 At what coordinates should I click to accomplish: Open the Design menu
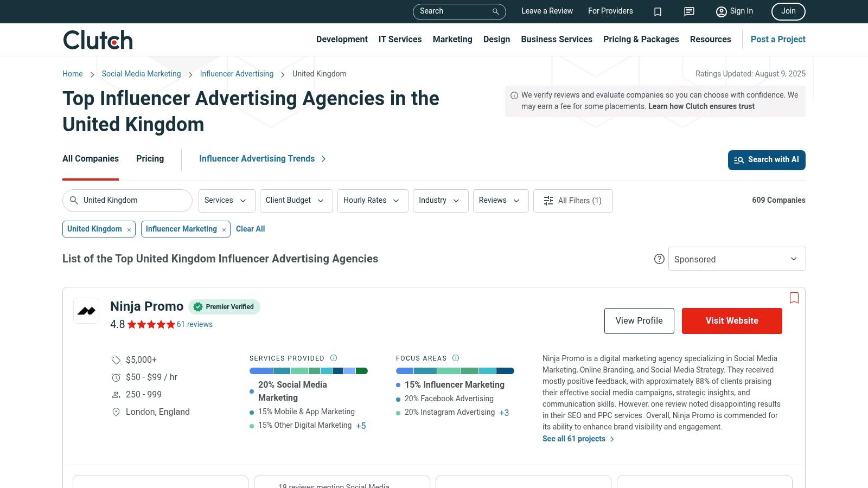pyautogui.click(x=496, y=39)
